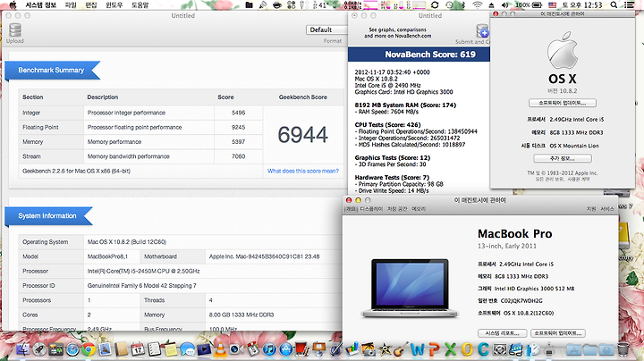This screenshot has width=644, height=361.
Task: Click the More Info button below OS X Mountain Lion
Action: point(563,158)
